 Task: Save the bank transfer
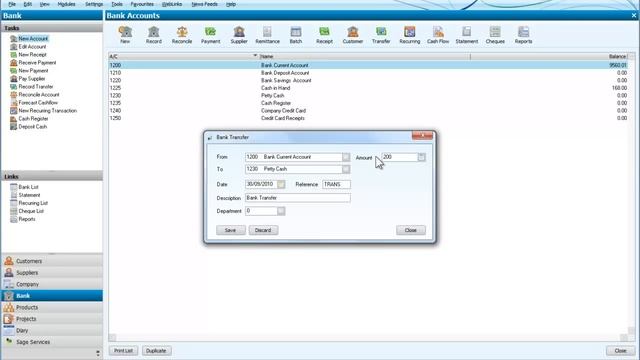pos(231,230)
